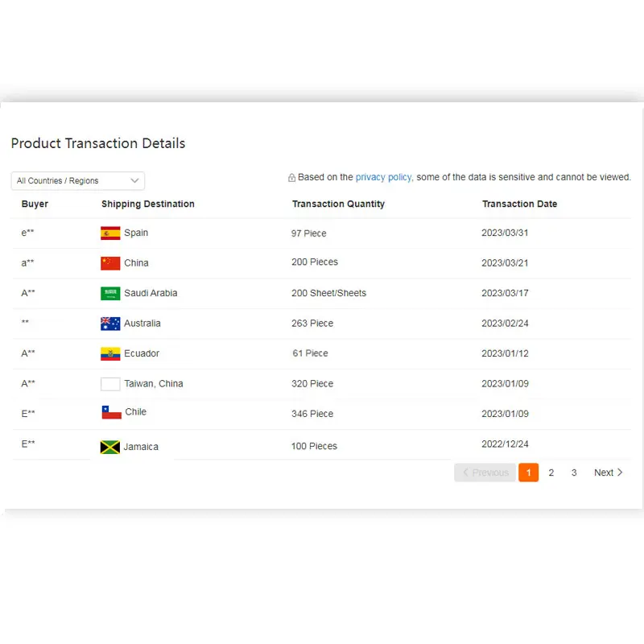This screenshot has height=644, width=644.
Task: Click the date '2023/03/21'
Action: pos(505,263)
